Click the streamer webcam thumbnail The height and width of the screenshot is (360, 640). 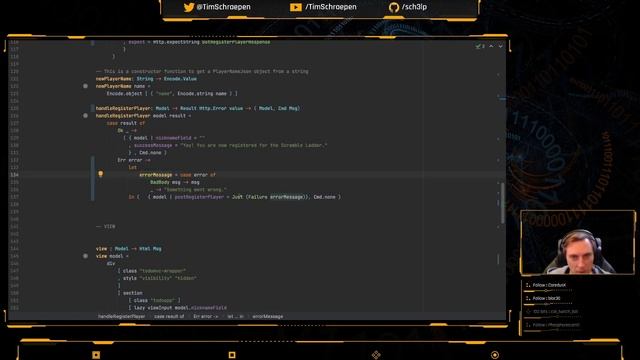tap(578, 242)
